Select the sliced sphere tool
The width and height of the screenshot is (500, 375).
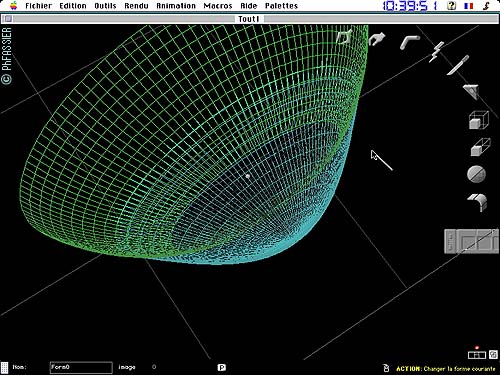click(x=476, y=174)
